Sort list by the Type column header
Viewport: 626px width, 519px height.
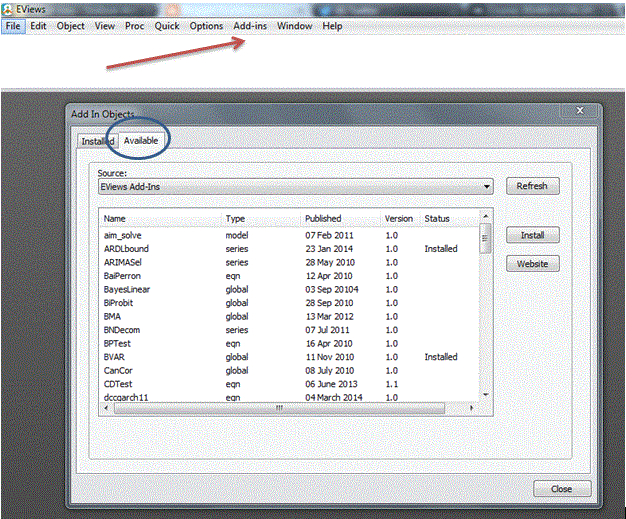click(x=261, y=219)
